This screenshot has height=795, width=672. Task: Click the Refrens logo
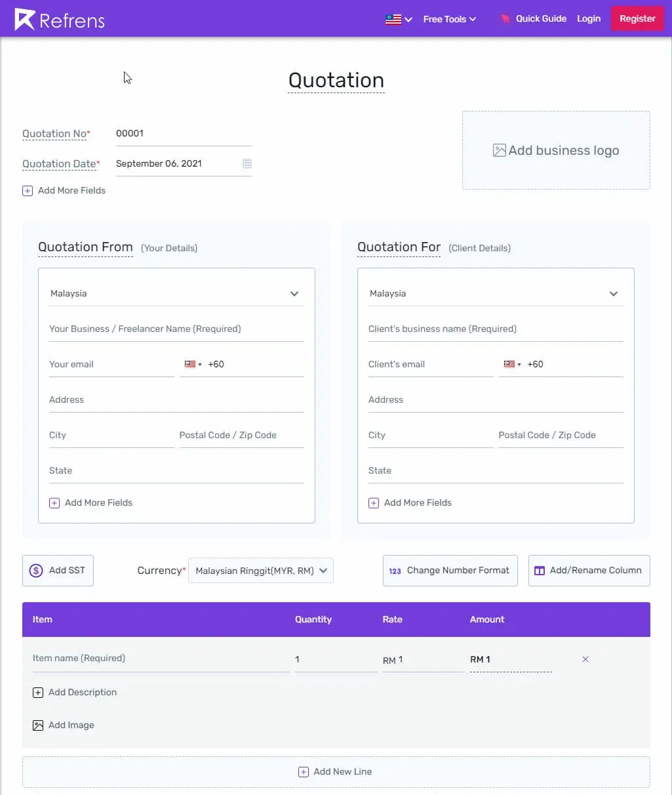(60, 20)
